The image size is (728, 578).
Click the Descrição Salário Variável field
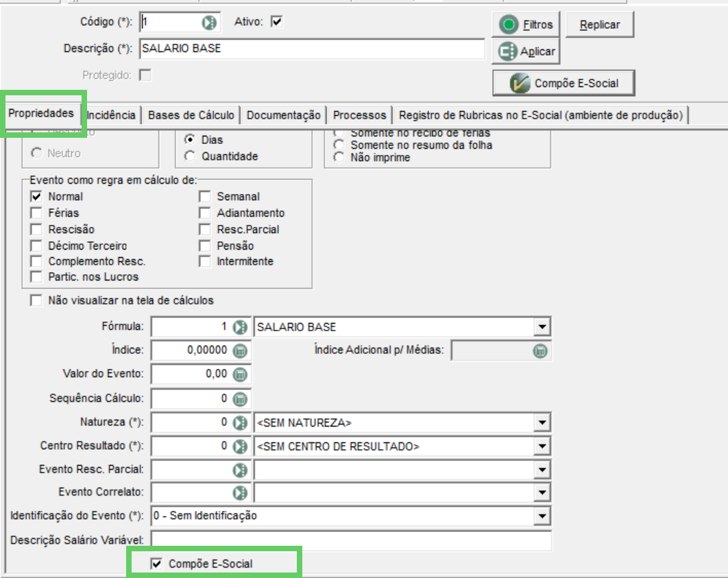click(352, 540)
